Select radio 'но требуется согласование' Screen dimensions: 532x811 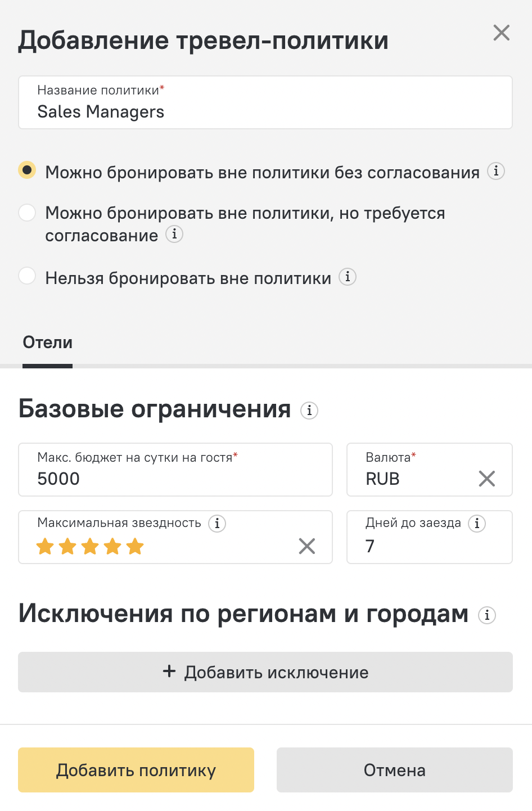click(27, 213)
